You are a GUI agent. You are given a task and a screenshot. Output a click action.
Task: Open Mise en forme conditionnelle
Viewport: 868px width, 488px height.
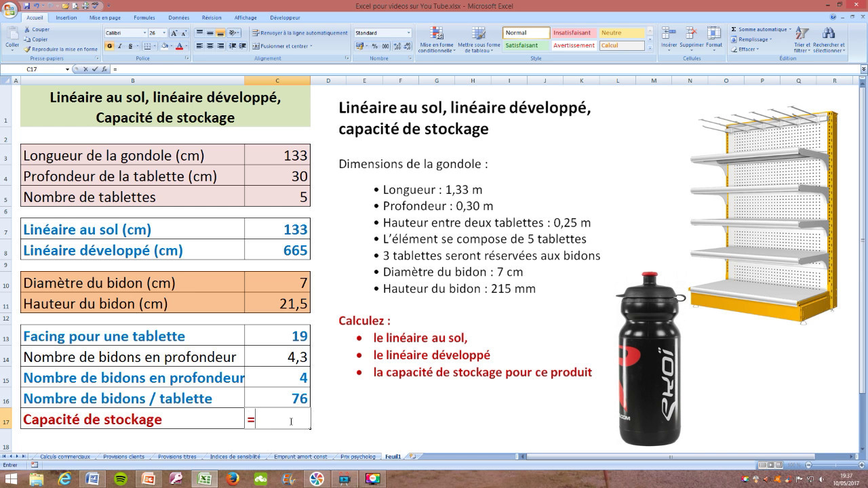[x=436, y=40]
